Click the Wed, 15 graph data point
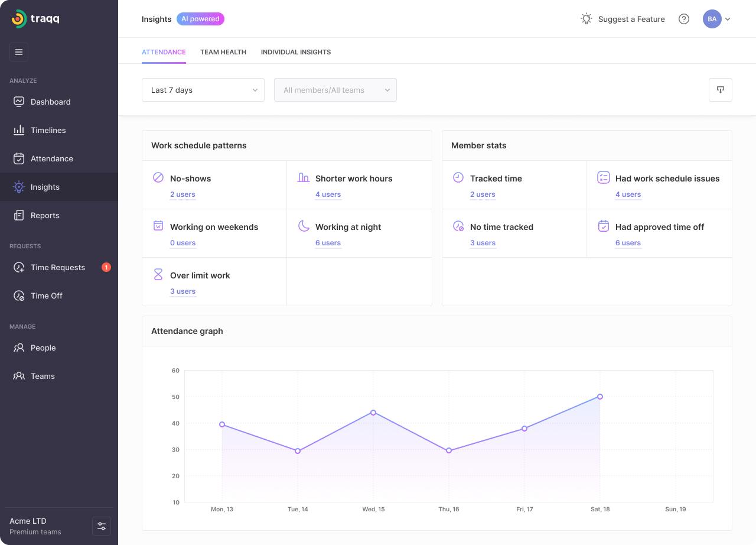756x545 pixels. 373,413
